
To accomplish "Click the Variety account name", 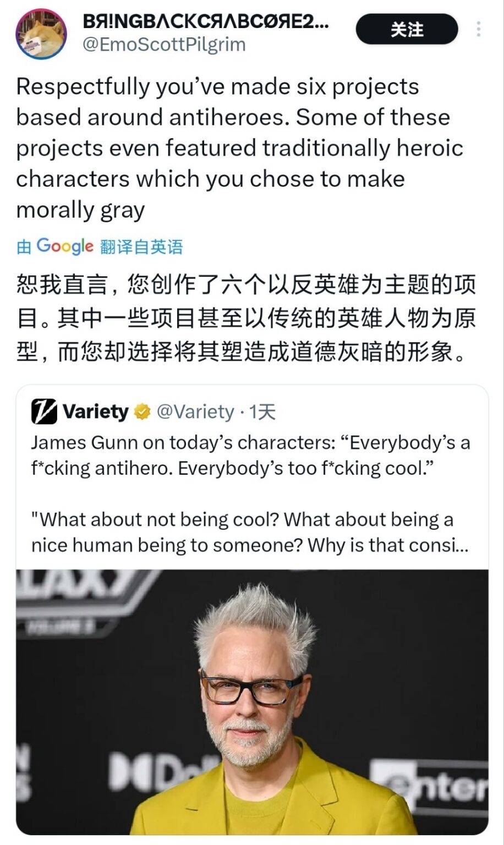I will 95,411.
